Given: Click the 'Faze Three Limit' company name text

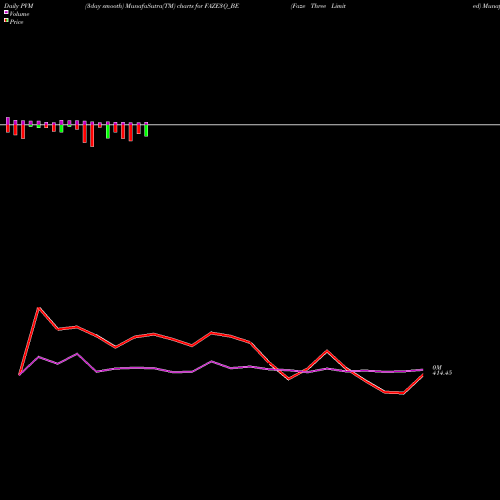Looking at the screenshot, I should [318, 6].
